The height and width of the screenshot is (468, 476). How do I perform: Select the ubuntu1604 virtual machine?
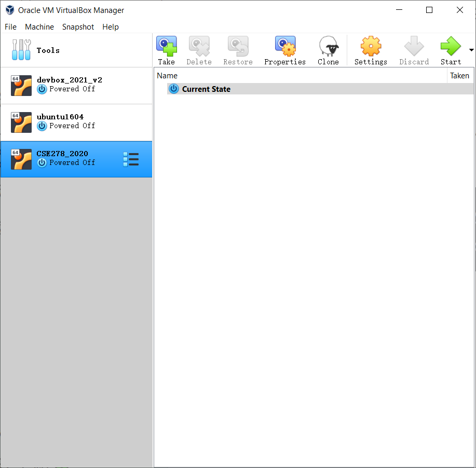tap(76, 122)
